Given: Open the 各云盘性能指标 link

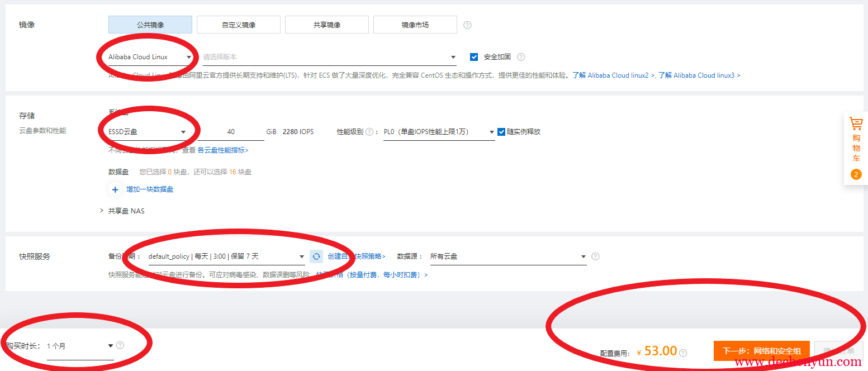Looking at the screenshot, I should (x=223, y=150).
